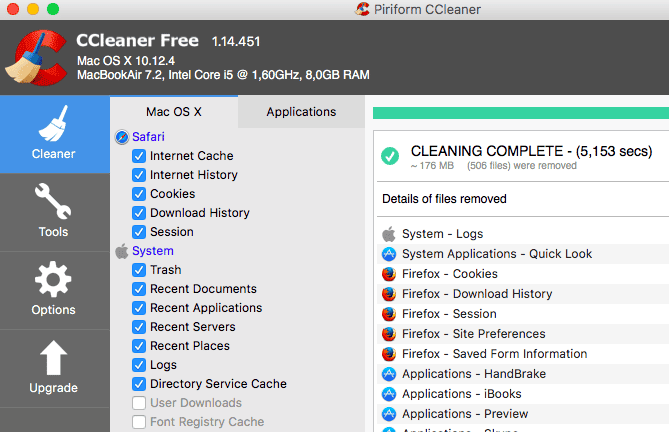669x432 pixels.
Task: Uncheck Safari Internet Cache
Action: [x=139, y=156]
